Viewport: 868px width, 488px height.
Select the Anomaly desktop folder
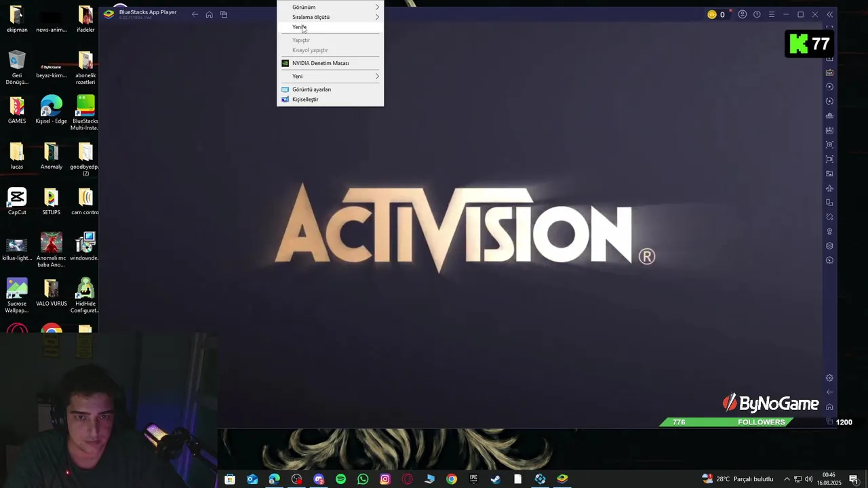pyautogui.click(x=51, y=156)
